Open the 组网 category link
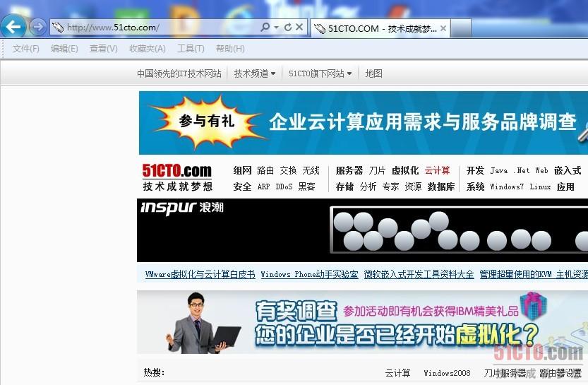Viewport: 588px width, 385px height. coord(242,171)
